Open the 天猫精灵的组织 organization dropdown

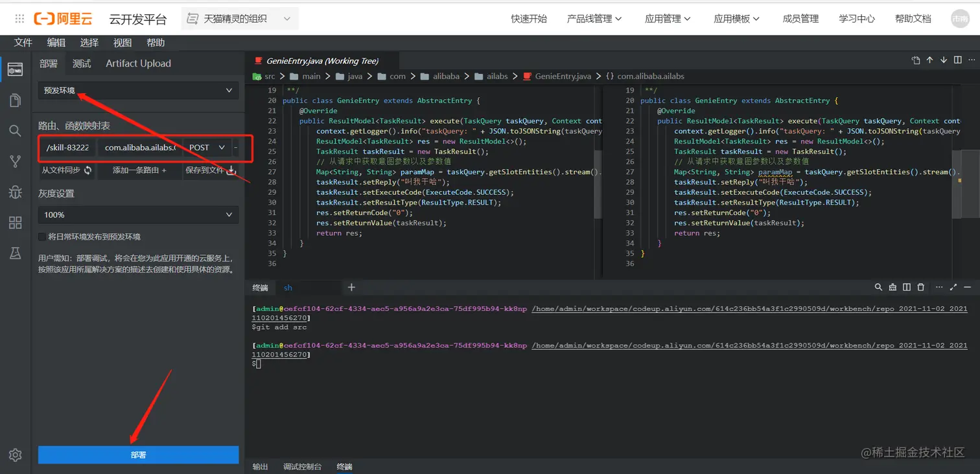(240, 19)
